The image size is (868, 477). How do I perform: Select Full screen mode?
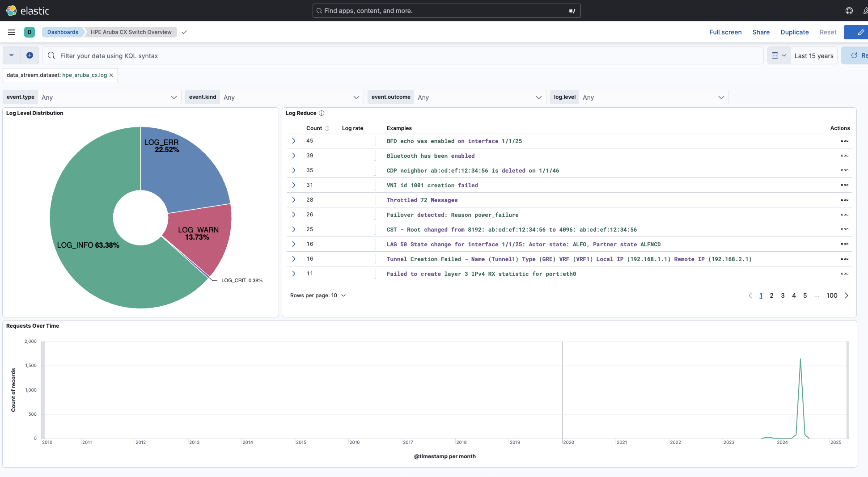click(x=725, y=32)
